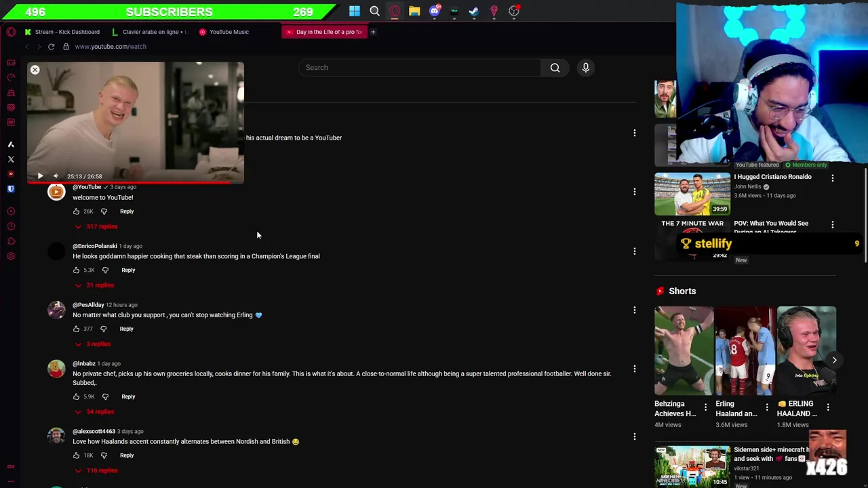
Task: Start voice search with microphone icon
Action: (586, 68)
